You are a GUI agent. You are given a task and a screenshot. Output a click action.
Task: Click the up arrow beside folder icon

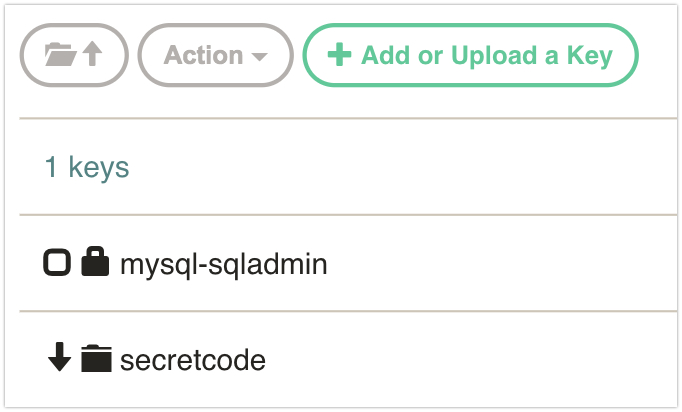click(92, 54)
